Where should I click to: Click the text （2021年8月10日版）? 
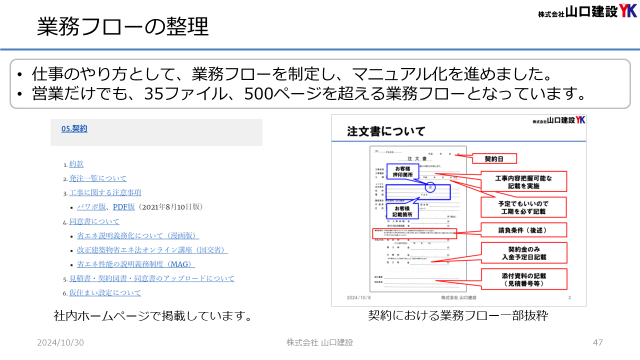170,207
